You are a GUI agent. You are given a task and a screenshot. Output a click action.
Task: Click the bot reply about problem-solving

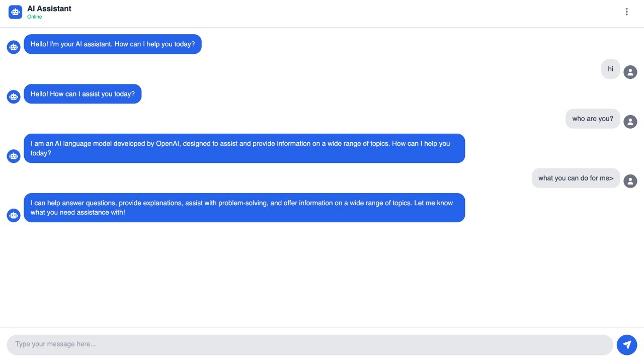(x=244, y=208)
